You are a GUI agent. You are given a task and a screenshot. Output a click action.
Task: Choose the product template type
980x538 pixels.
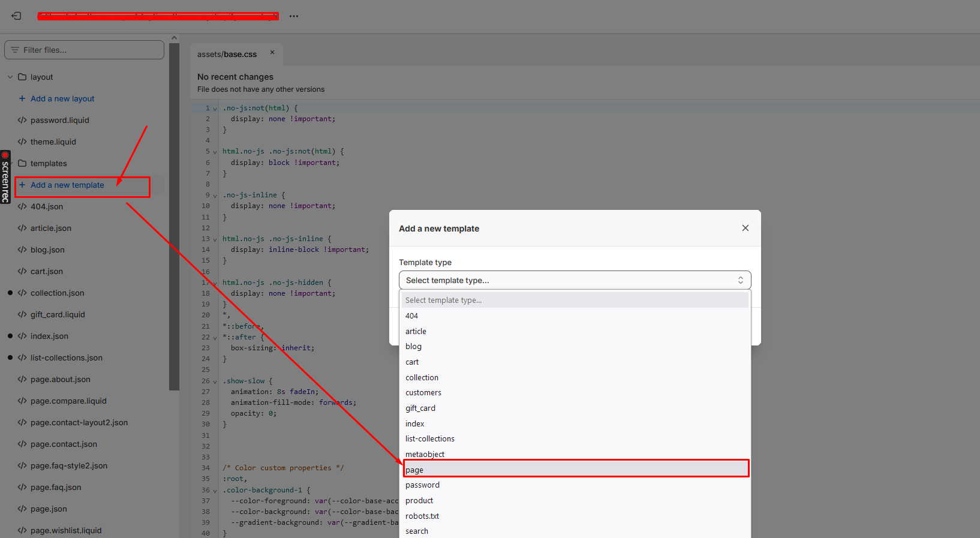point(575,500)
